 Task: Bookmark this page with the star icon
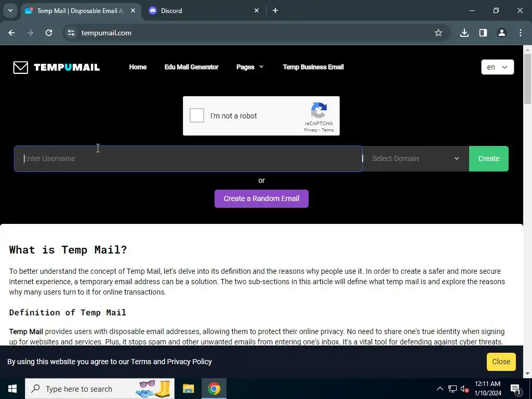click(x=438, y=33)
